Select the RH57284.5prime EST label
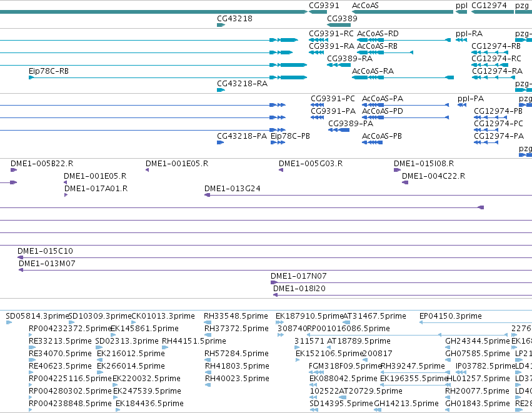Screen dimensions: 532x413 236,354
